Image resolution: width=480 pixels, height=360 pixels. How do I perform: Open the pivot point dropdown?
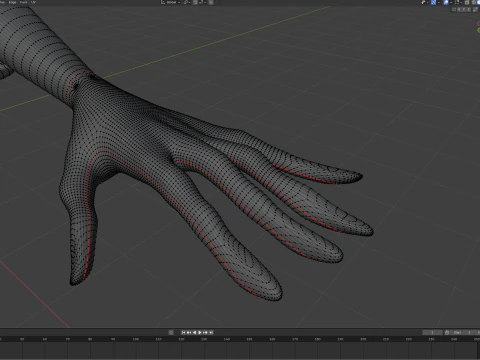[x=187, y=2]
